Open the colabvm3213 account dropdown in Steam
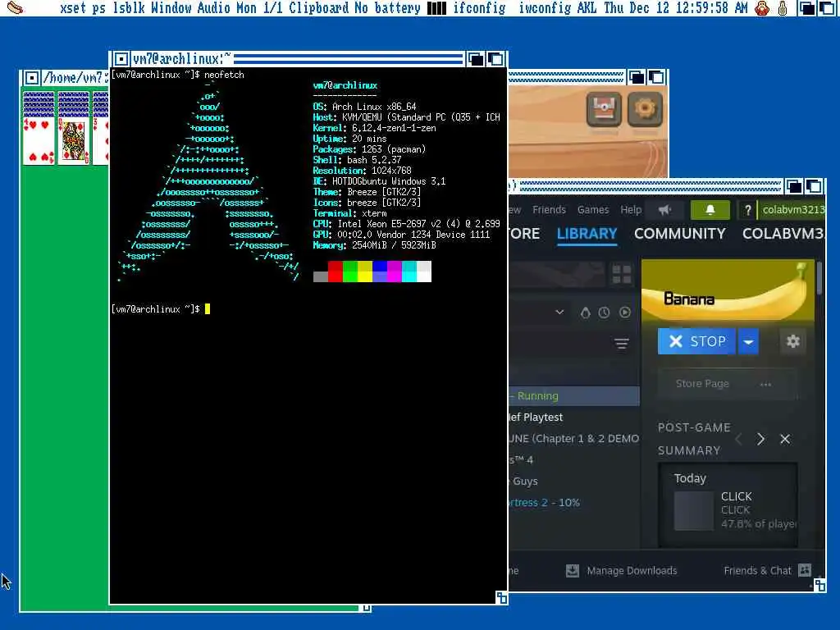This screenshot has height=630, width=840. click(x=792, y=209)
